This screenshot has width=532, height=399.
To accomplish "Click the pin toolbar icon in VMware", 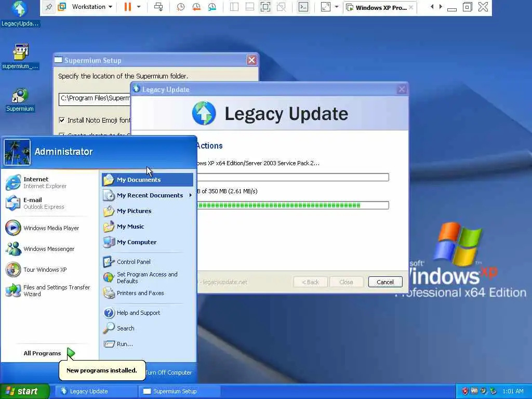I will (49, 7).
